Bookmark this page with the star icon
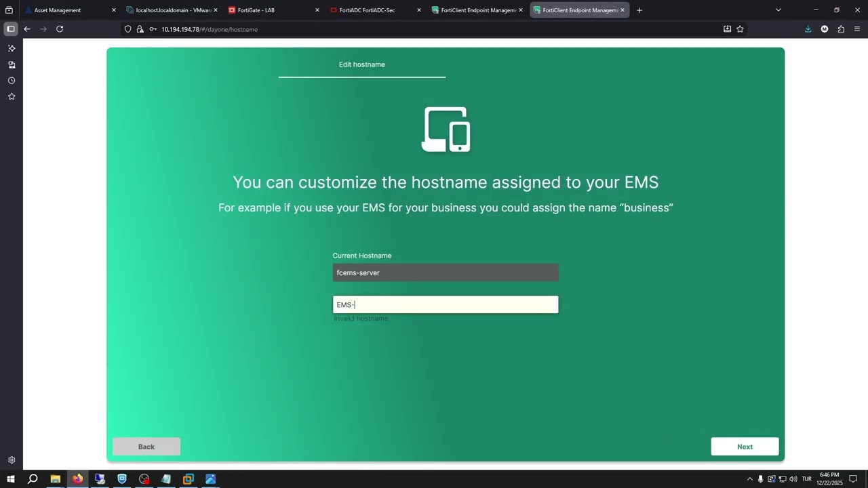 click(740, 29)
